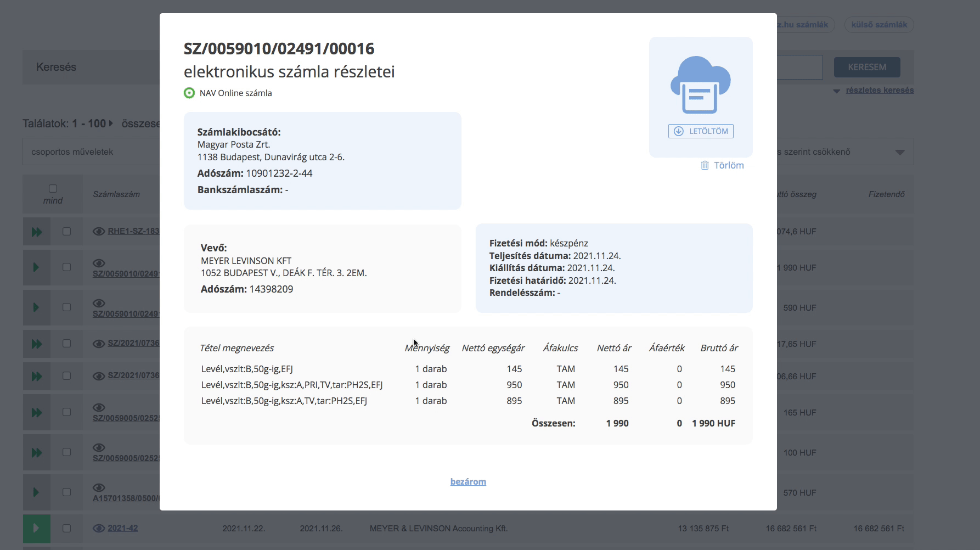
Task: Close the dialog with bezárom link
Action: [x=468, y=481]
